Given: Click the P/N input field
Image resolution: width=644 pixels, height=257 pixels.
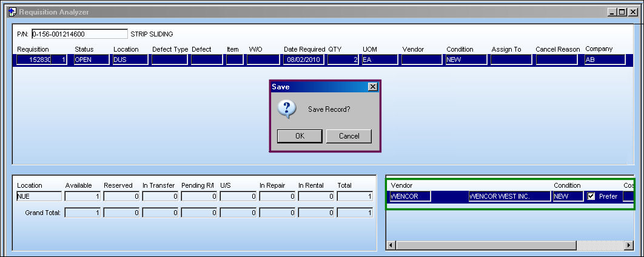Looking at the screenshot, I should pyautogui.click(x=79, y=34).
